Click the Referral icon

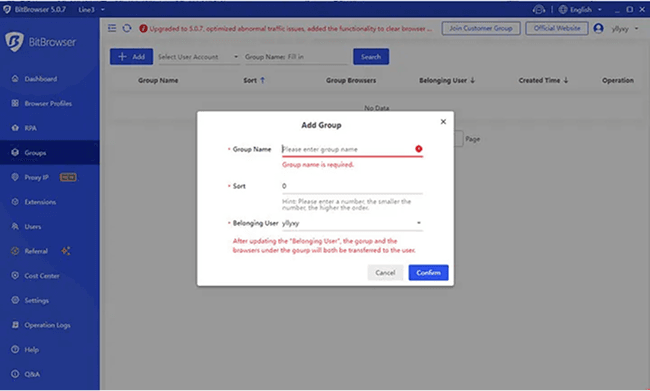click(x=15, y=251)
